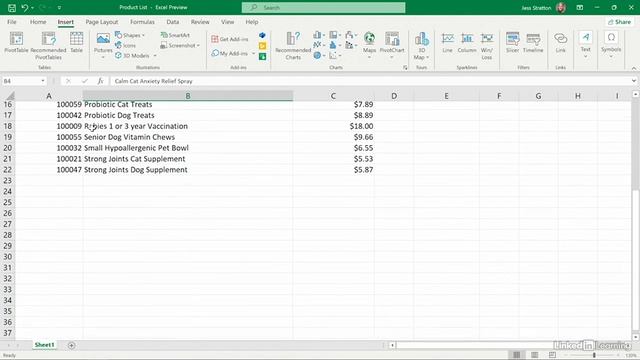Open Recommended PivotTables

pyautogui.click(x=48, y=46)
